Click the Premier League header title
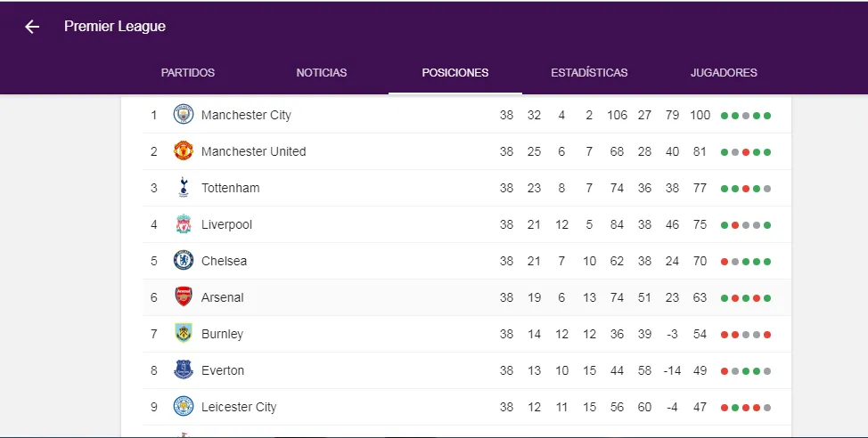The width and height of the screenshot is (868, 438). pos(115,27)
